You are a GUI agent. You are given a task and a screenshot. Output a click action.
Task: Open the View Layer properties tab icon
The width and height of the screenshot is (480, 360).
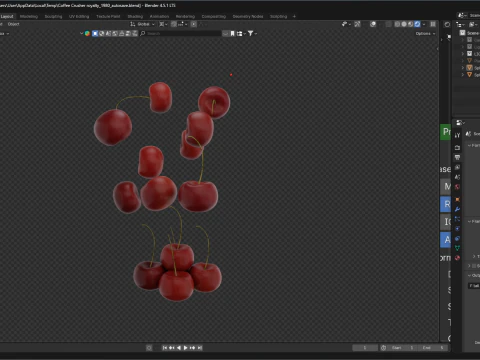pyautogui.click(x=457, y=167)
